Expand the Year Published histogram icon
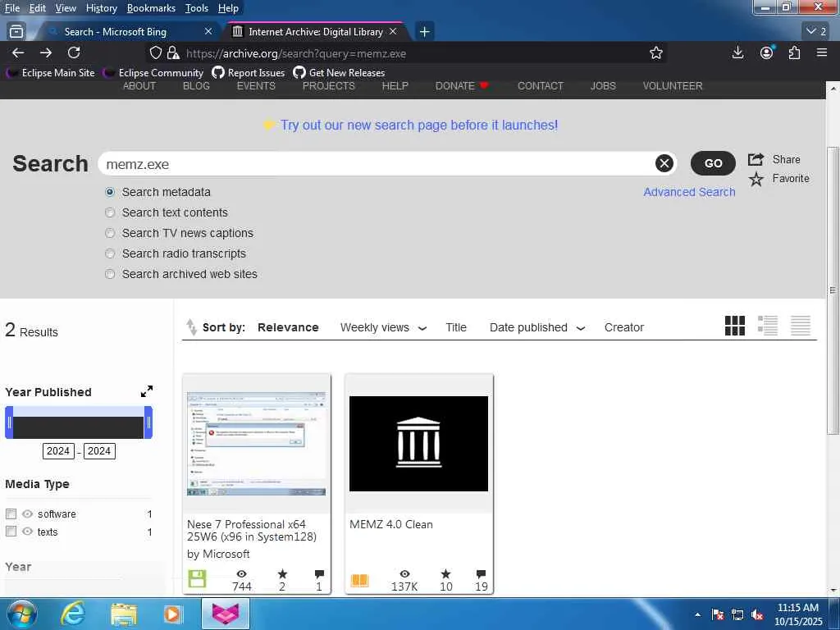 coord(147,391)
